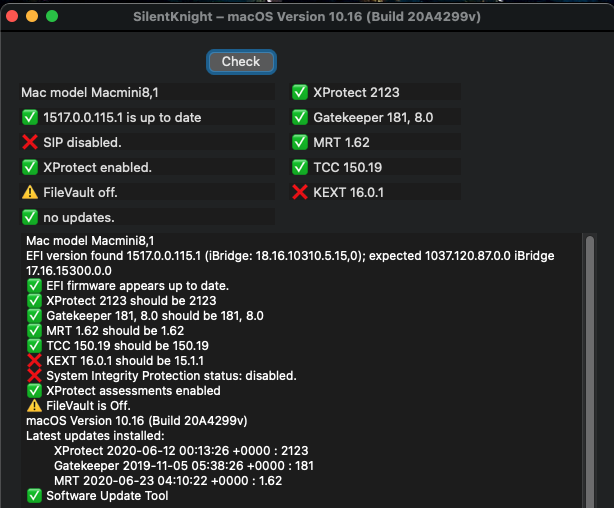Click 'XProtect 2020-06-12 00:13:26' update entry
This screenshot has width=614, height=508.
pos(181,451)
